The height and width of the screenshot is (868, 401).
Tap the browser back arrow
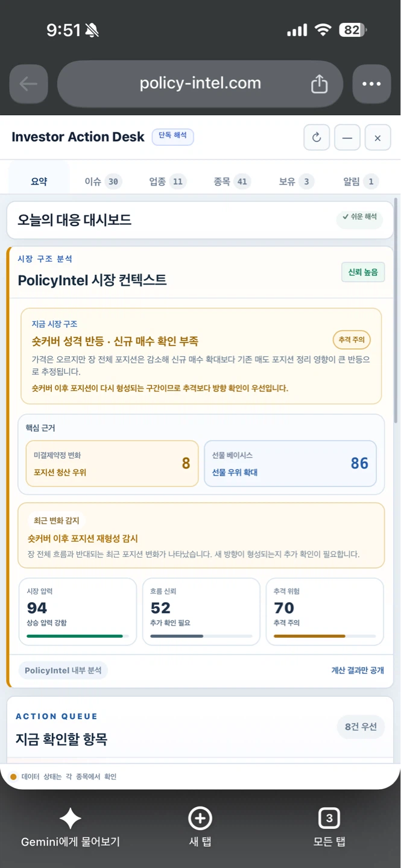pyautogui.click(x=28, y=84)
